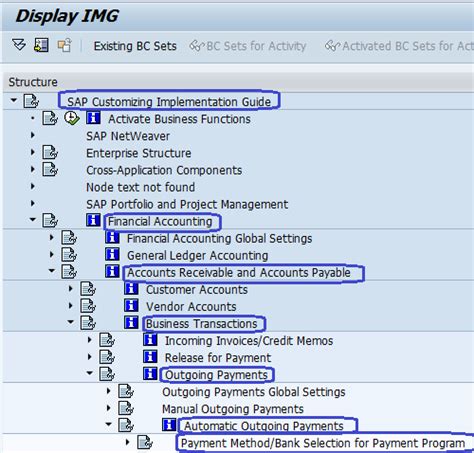The height and width of the screenshot is (453, 474).
Task: Click the Existing BC Sets button
Action: (x=135, y=46)
